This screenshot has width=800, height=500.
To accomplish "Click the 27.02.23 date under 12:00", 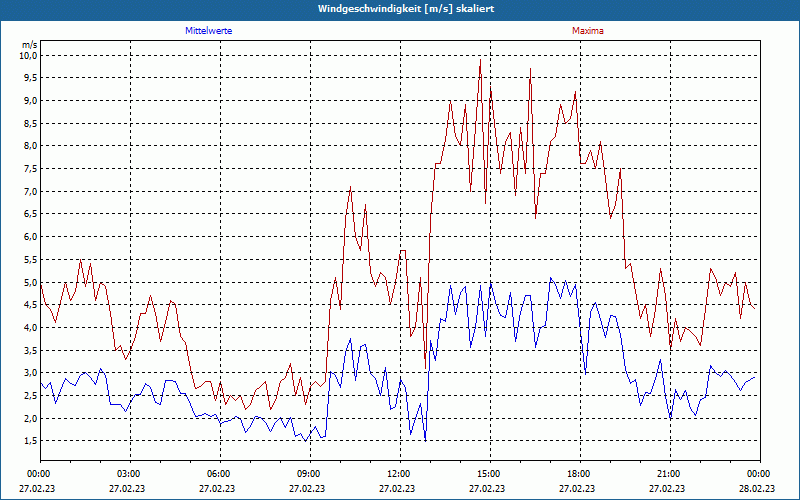I will pyautogui.click(x=397, y=488).
